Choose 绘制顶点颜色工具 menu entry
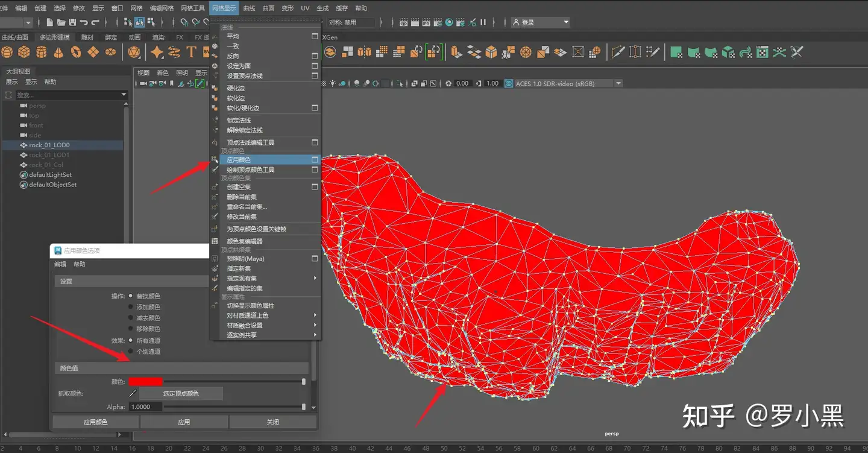This screenshot has width=868, height=453. coord(250,169)
